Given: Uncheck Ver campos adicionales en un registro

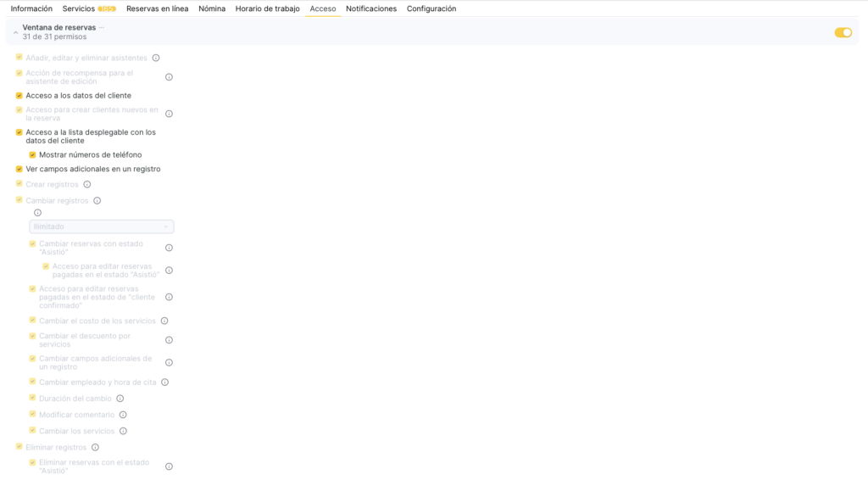Looking at the screenshot, I should tap(19, 169).
